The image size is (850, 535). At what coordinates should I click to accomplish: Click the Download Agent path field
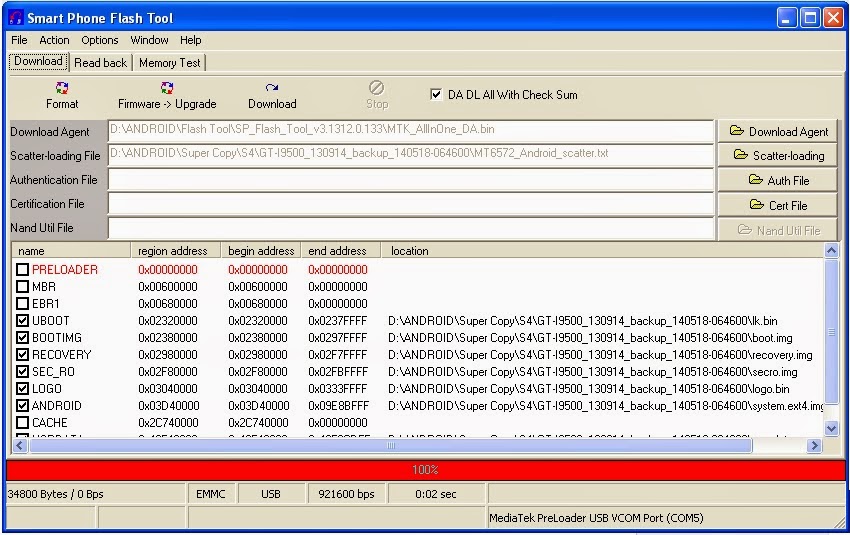tap(411, 131)
